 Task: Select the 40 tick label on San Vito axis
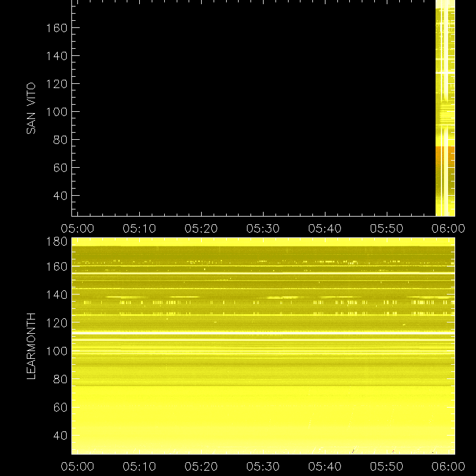[x=60, y=196]
